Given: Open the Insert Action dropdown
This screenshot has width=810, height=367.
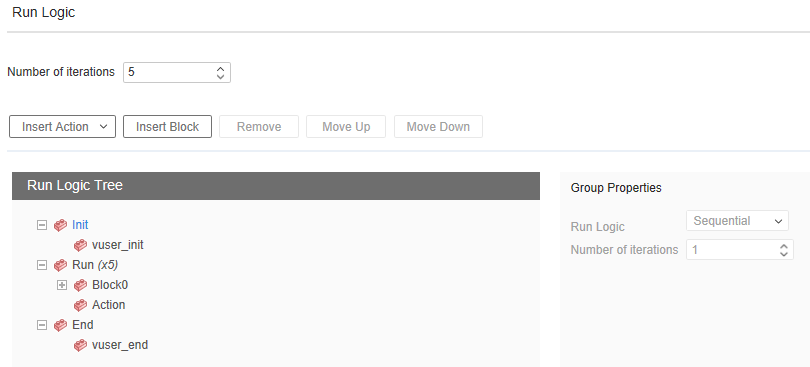Looking at the screenshot, I should (x=63, y=127).
